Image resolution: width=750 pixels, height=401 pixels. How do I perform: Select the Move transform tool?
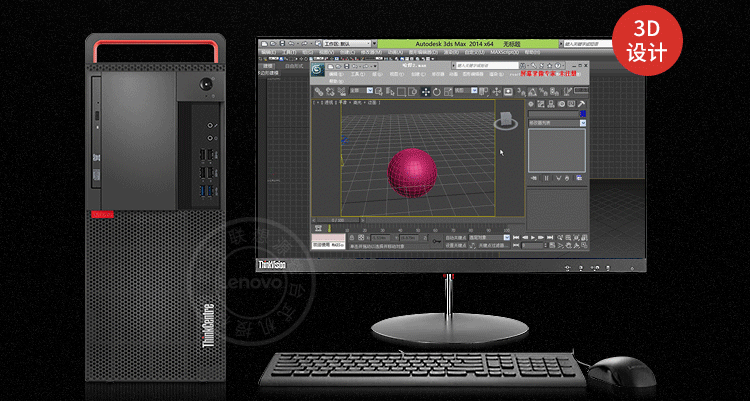(424, 91)
